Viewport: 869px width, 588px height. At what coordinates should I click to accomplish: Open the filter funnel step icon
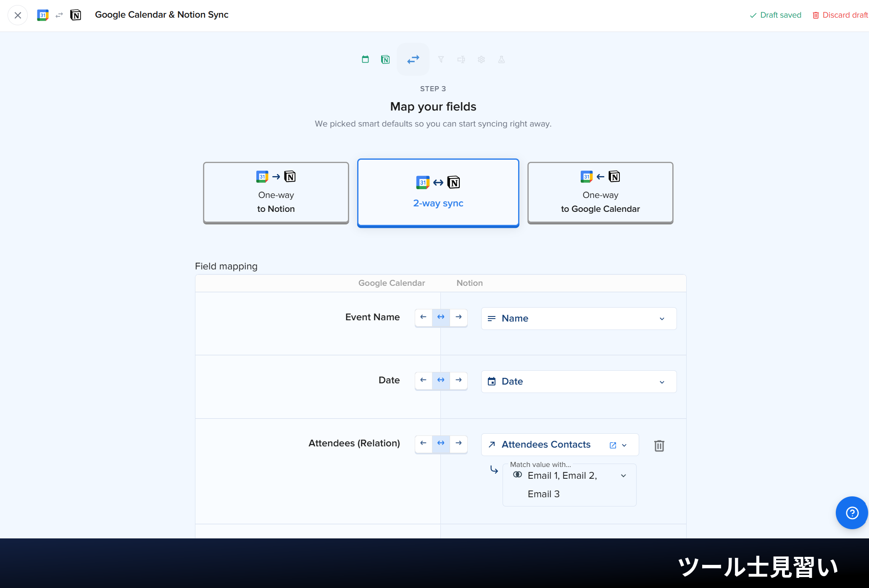441,59
